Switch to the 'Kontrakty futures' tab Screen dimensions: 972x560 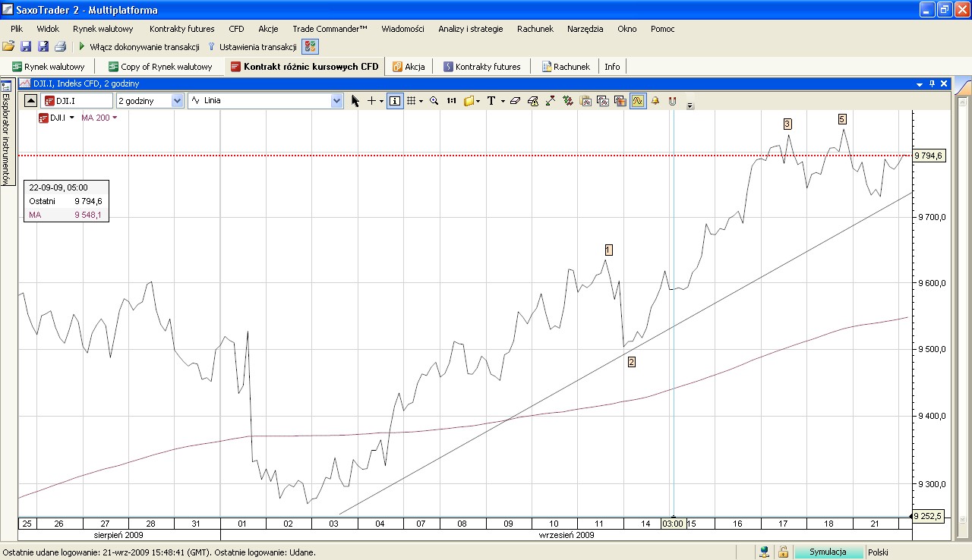(481, 67)
